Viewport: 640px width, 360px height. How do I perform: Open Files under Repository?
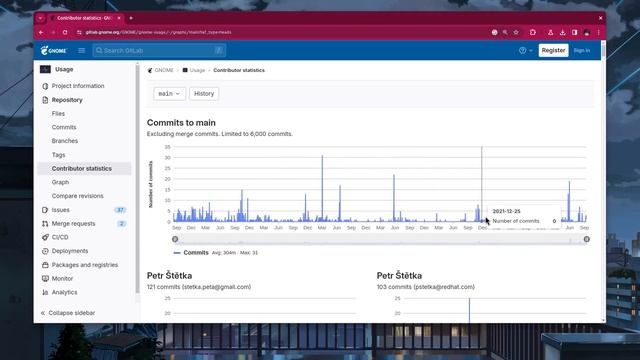click(x=58, y=113)
